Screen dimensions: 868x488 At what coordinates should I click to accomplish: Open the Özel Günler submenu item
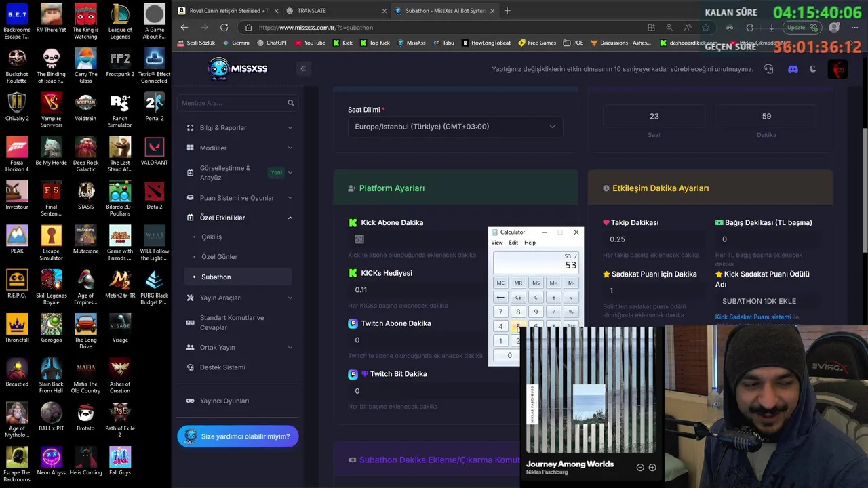point(219,256)
